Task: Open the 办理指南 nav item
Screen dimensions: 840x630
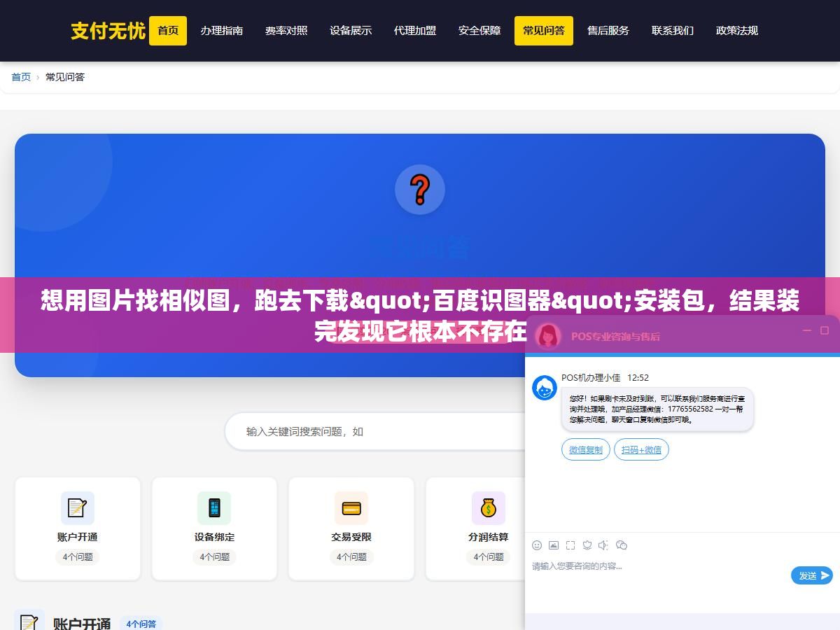Action: point(222,31)
